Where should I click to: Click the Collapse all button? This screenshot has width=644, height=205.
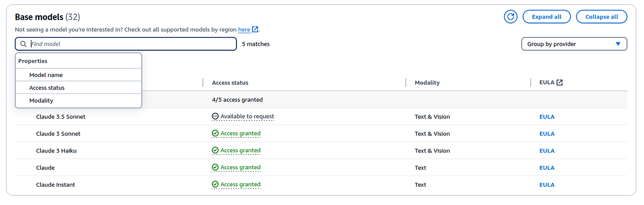(602, 17)
